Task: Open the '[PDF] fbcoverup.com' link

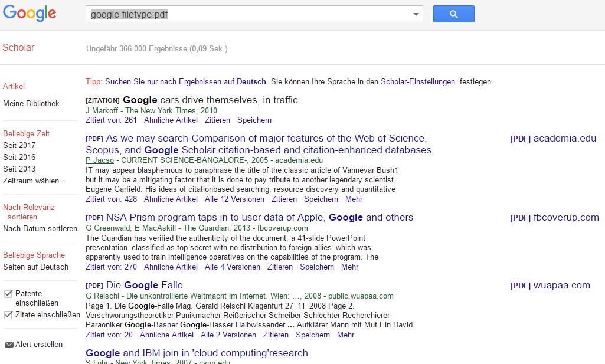Action: click(x=554, y=218)
